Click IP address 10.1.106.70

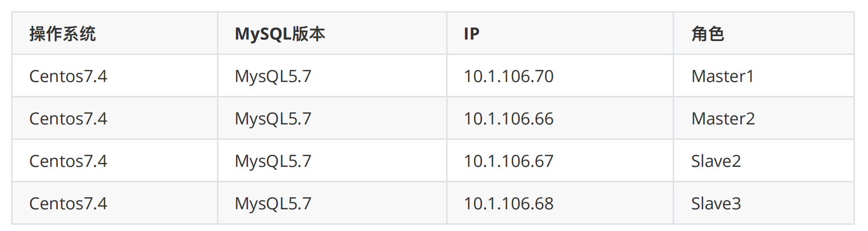click(x=508, y=76)
